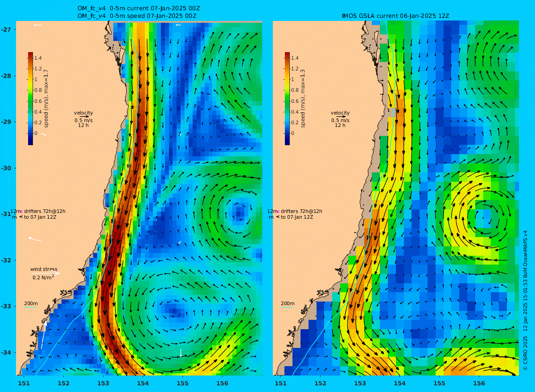Click the 152 longitude label under the IMOS GSLA map
535x392 pixels.
[320, 383]
